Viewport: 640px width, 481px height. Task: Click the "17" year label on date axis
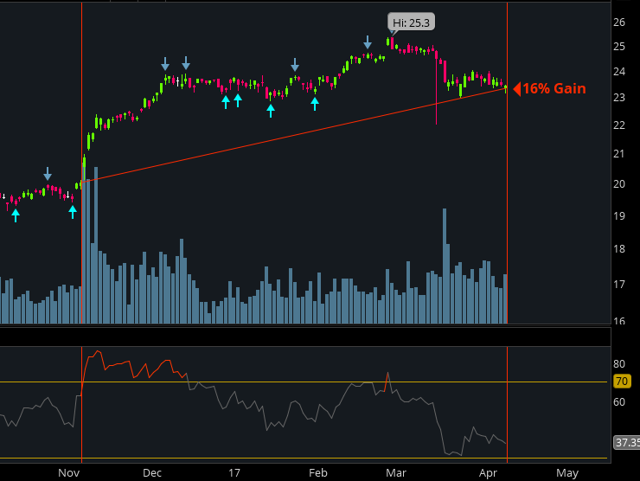coord(234,473)
